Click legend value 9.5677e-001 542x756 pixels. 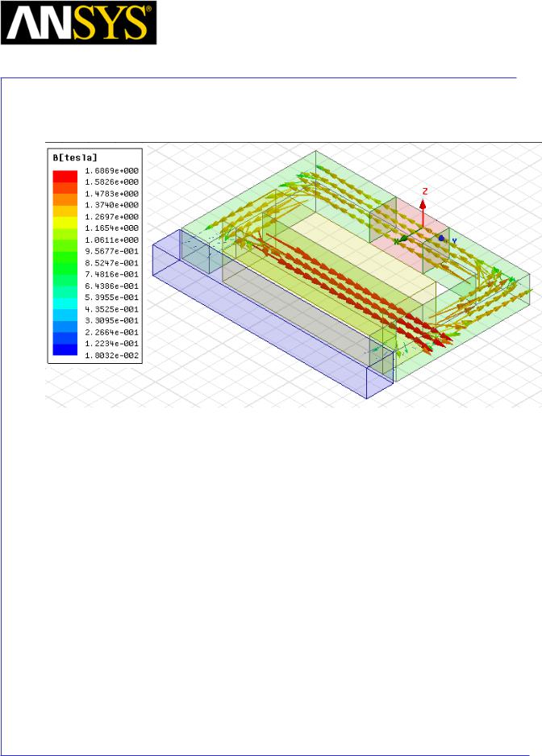pos(112,251)
